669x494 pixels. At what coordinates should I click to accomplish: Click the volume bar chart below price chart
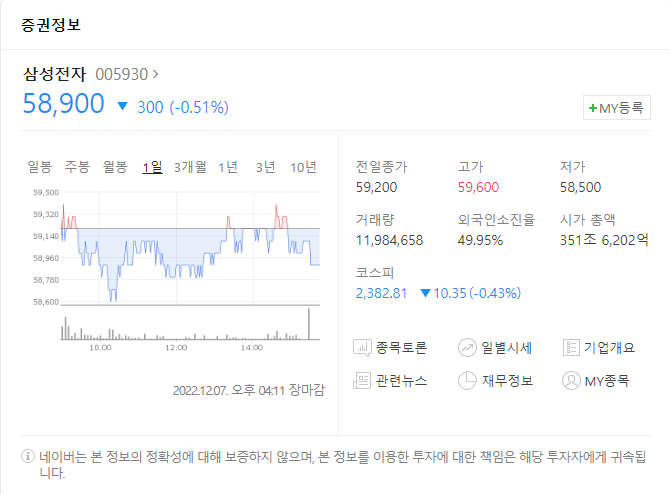[x=190, y=324]
